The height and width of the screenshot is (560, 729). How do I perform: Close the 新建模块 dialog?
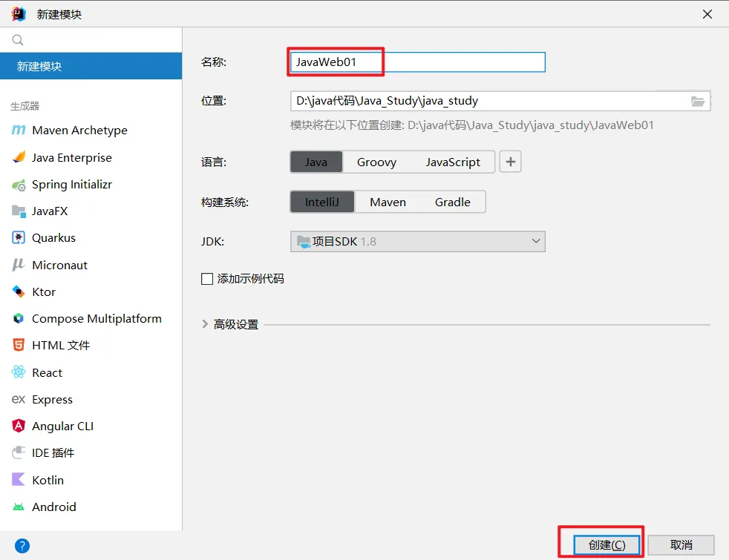[x=707, y=14]
